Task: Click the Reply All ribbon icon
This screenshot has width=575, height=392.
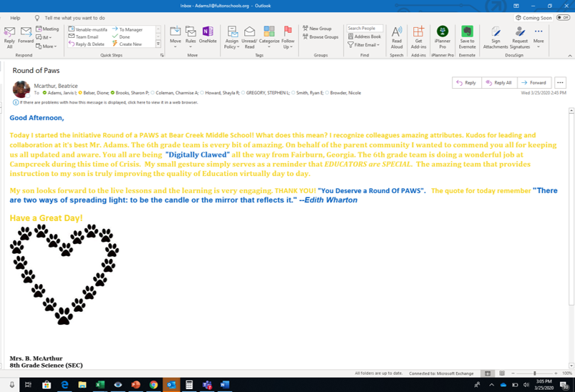Action: click(9, 37)
